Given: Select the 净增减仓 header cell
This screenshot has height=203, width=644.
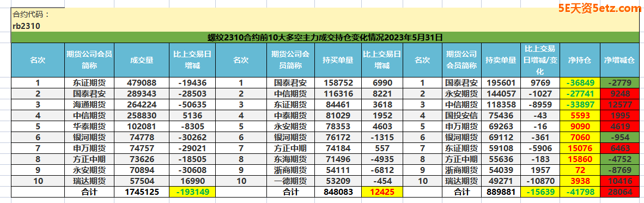Looking at the screenshot, I should (x=620, y=60).
